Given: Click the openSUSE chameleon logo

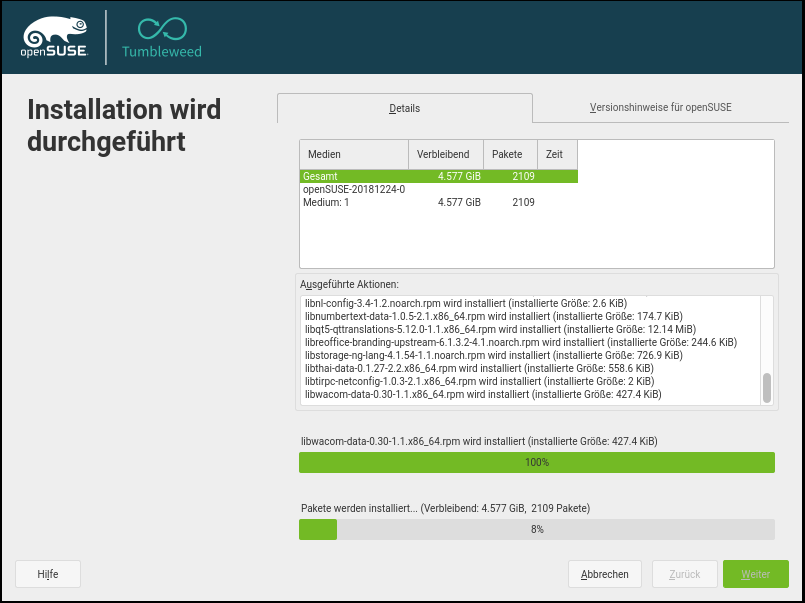Looking at the screenshot, I should (55, 37).
